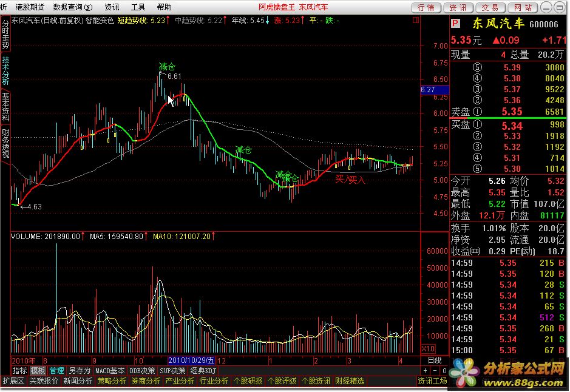Click the circled 2 icon in 5.36 sell row
570x392 pixels.
coord(477,100)
